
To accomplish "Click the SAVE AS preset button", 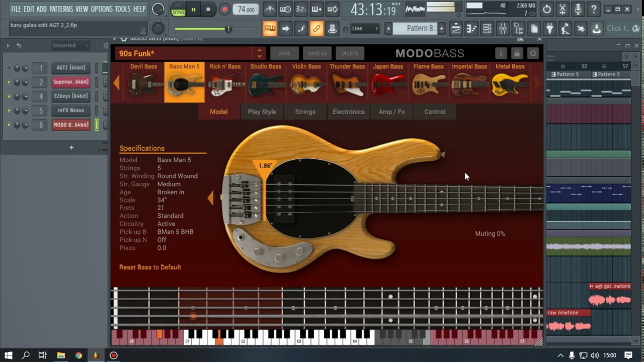I will (317, 53).
